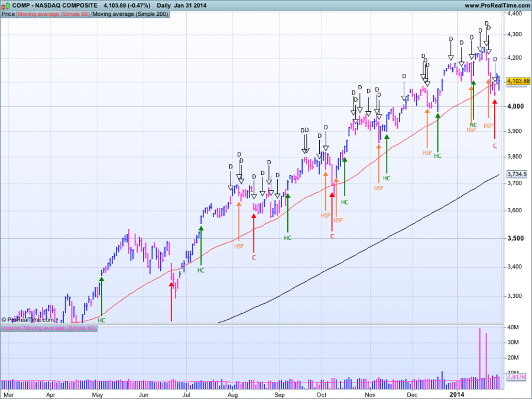Click the tallest pink volume bar in January

(480, 358)
